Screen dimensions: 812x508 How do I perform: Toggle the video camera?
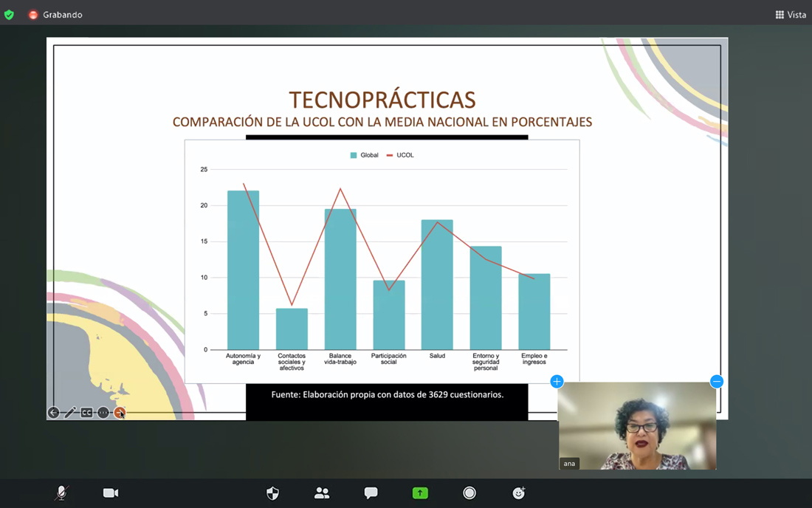pyautogui.click(x=110, y=493)
